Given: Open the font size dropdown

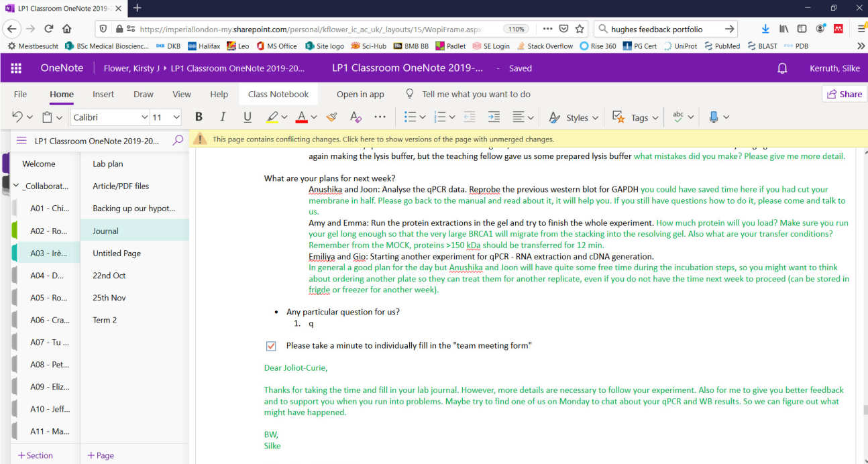Looking at the screenshot, I should coord(176,117).
